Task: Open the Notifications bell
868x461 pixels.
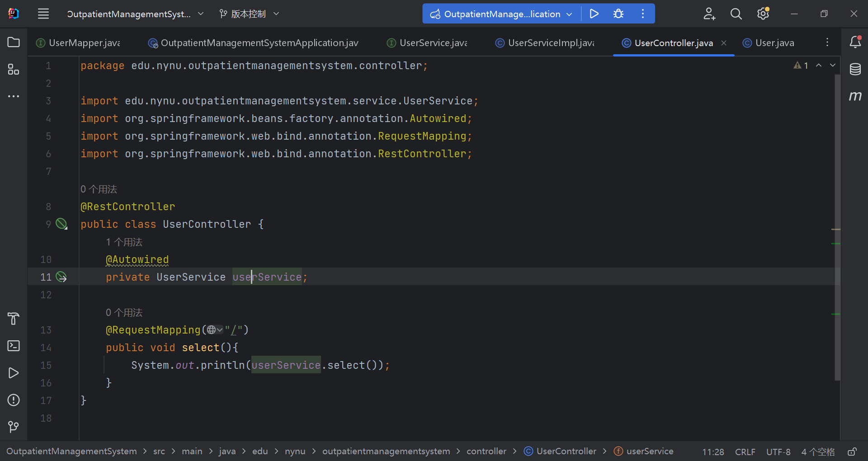Action: 855,42
